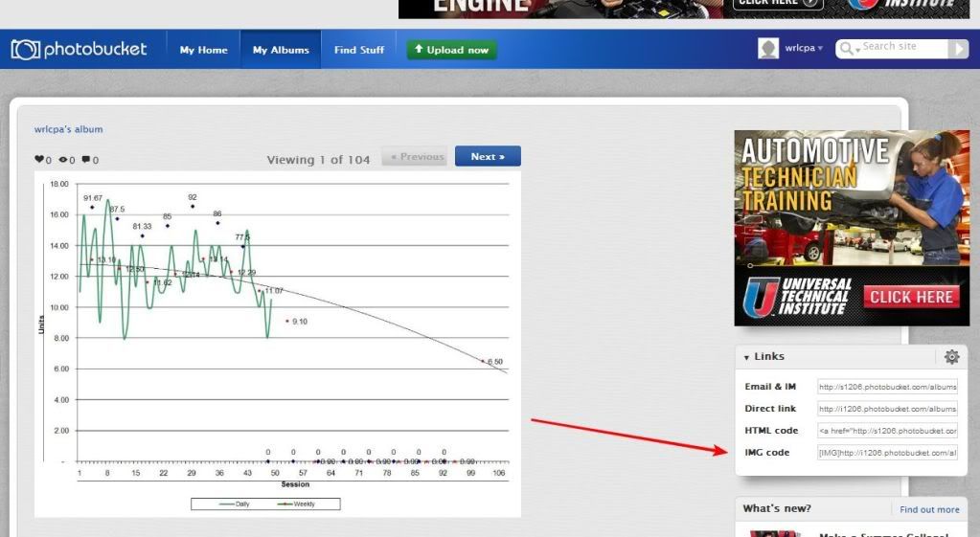The width and height of the screenshot is (980, 537).
Task: Open My Home tab
Action: (203, 50)
